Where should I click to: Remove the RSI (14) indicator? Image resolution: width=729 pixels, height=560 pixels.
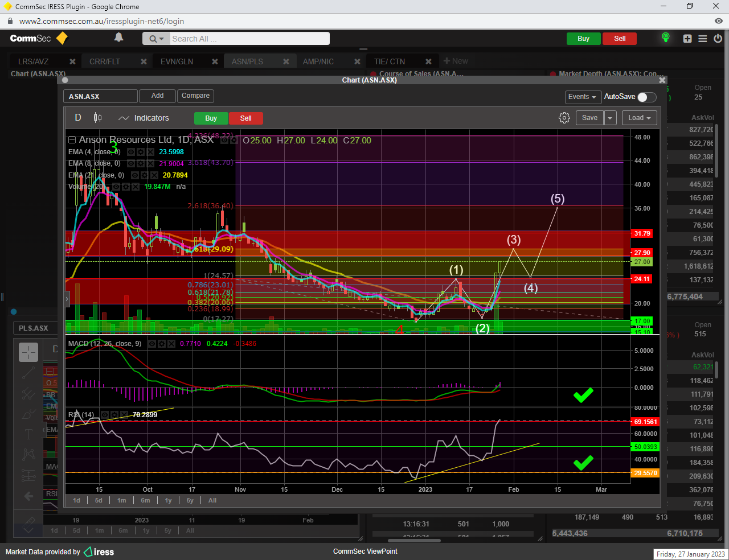point(124,415)
